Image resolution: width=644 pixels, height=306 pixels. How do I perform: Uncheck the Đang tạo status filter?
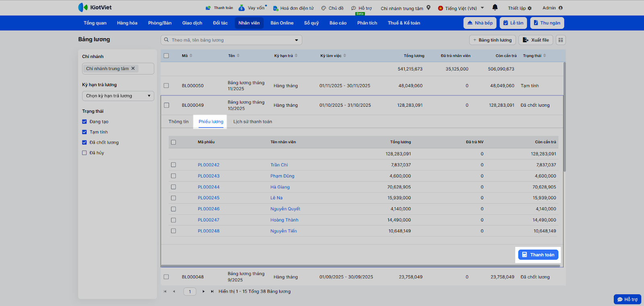click(x=85, y=122)
